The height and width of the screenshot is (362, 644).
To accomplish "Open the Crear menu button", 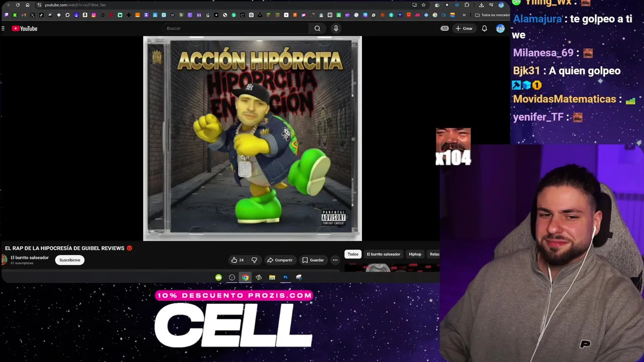I will (x=464, y=29).
